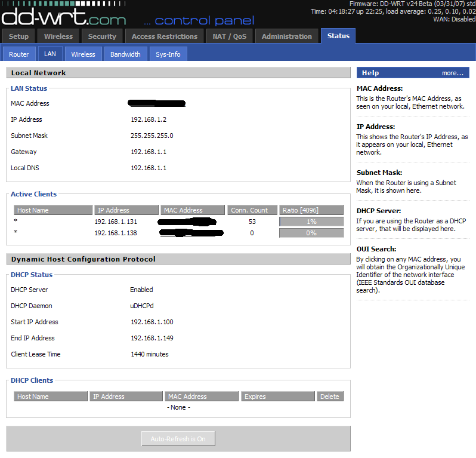476x458 pixels.
Task: Open the Security tab
Action: [x=102, y=36]
